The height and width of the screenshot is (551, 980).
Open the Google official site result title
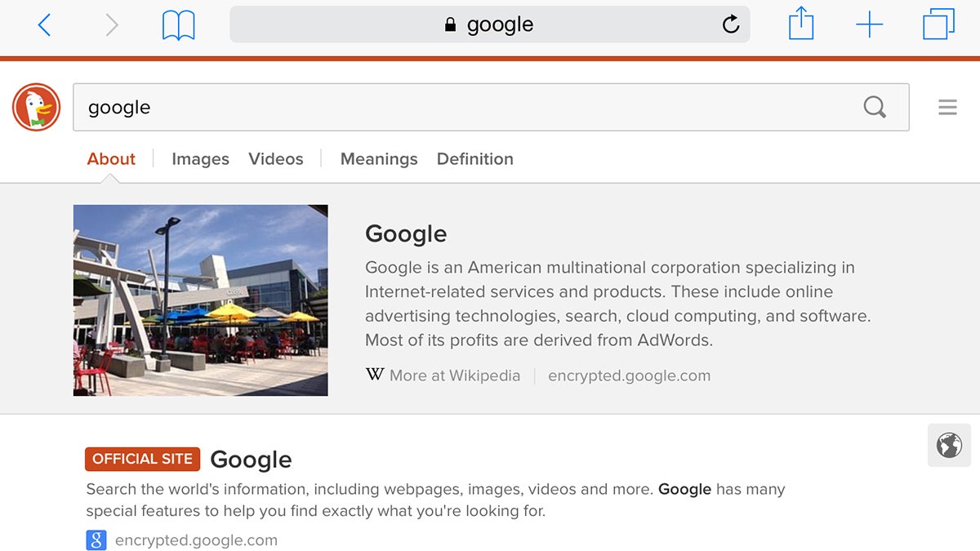(251, 460)
